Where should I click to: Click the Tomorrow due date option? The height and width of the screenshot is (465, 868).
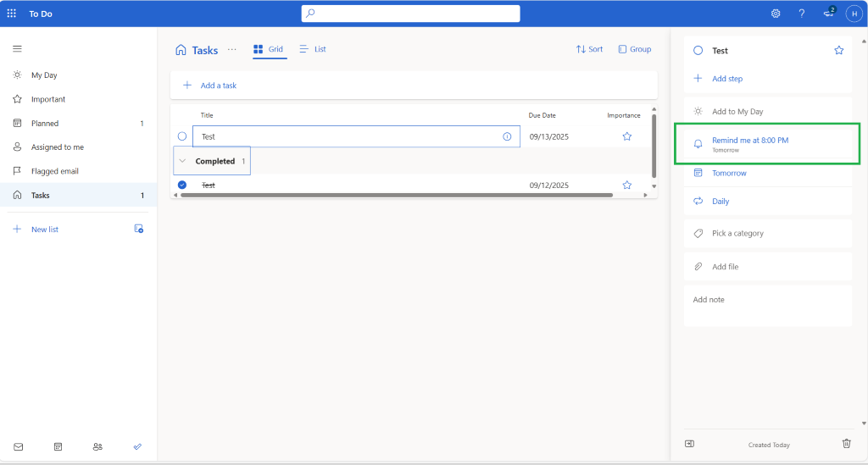(767, 173)
